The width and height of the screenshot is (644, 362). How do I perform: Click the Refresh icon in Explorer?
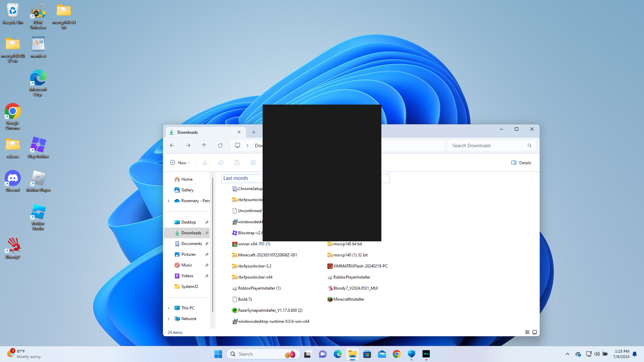220,145
